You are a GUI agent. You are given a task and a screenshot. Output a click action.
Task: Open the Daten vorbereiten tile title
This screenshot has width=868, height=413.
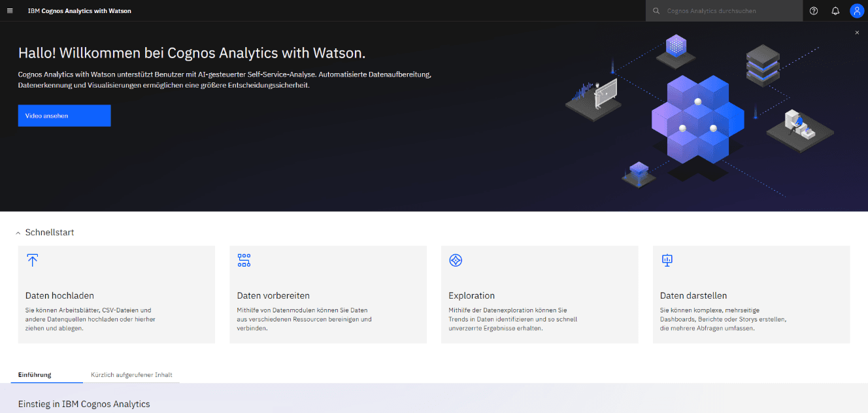[x=273, y=295]
